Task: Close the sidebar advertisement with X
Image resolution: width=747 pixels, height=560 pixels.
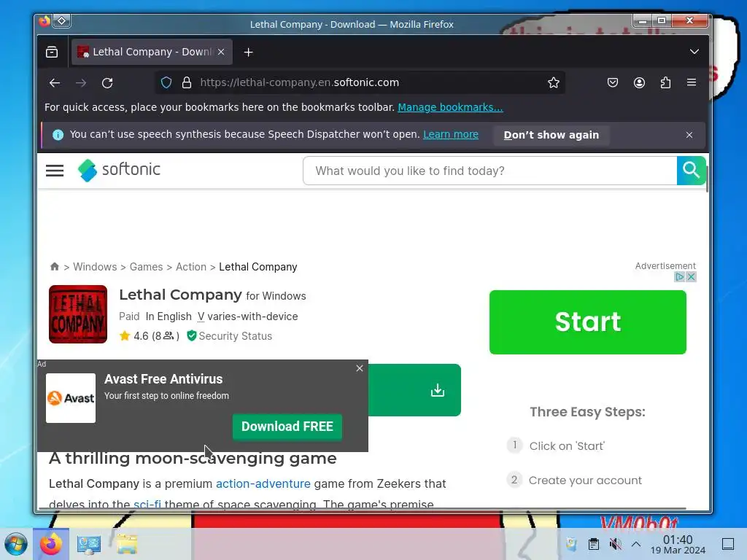Action: tap(691, 276)
